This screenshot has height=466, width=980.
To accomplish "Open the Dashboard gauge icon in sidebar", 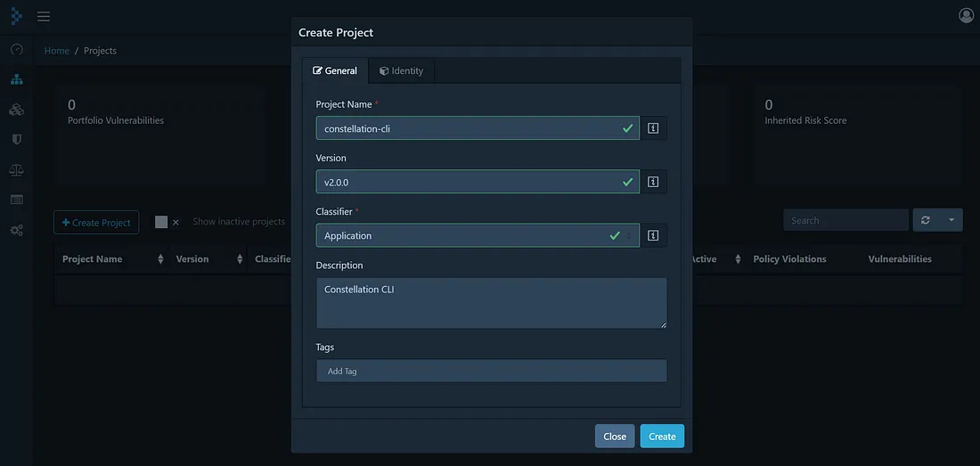I will click(x=16, y=50).
